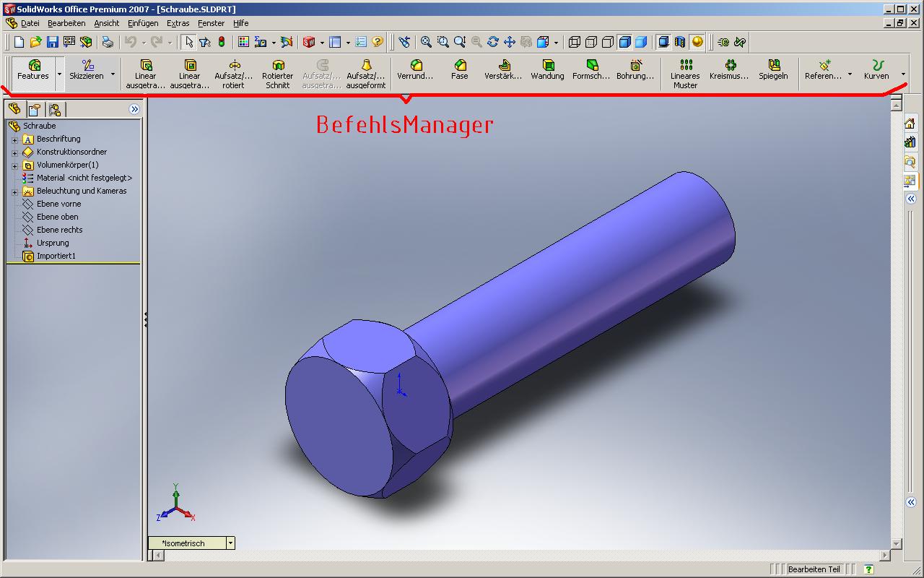Viewport: 924px width, 578px height.
Task: Click the Spiegeln mirror tool
Action: pos(774,70)
